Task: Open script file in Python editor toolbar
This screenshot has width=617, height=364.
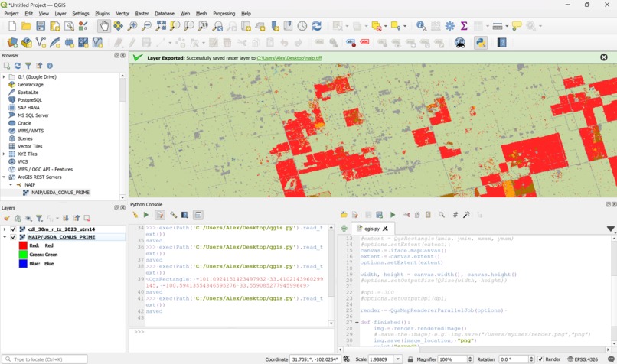Action: click(x=344, y=215)
